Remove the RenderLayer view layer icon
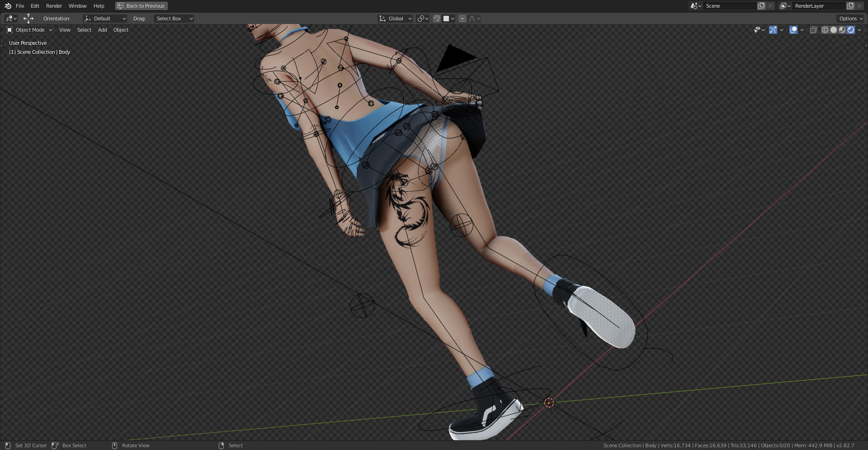 (x=859, y=6)
